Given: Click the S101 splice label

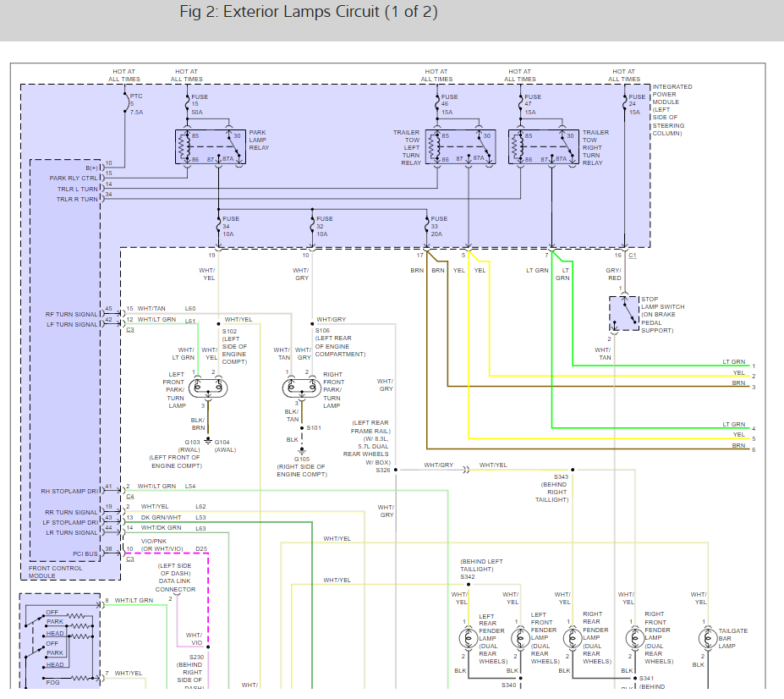Looking at the screenshot, I should (314, 428).
